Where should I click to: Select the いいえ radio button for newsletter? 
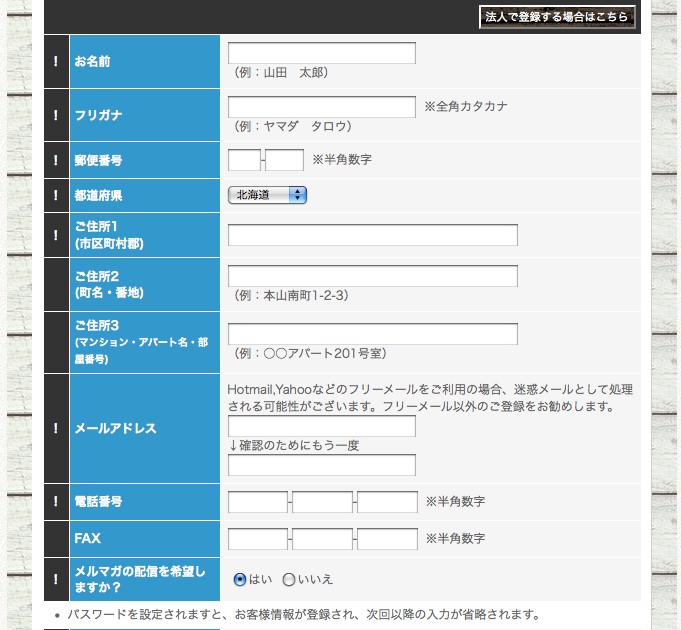point(289,580)
